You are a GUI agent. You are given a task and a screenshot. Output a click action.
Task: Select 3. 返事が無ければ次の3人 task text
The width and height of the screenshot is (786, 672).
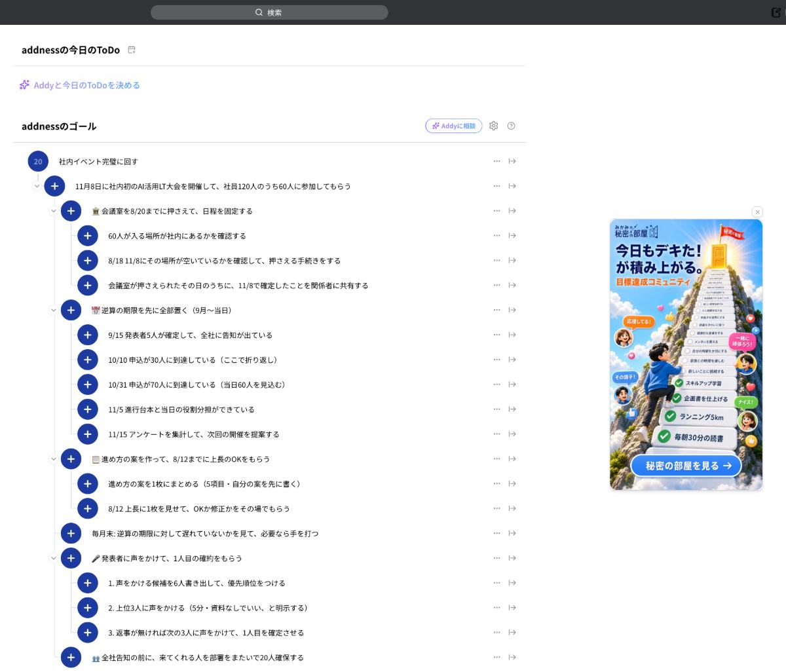pos(206,633)
